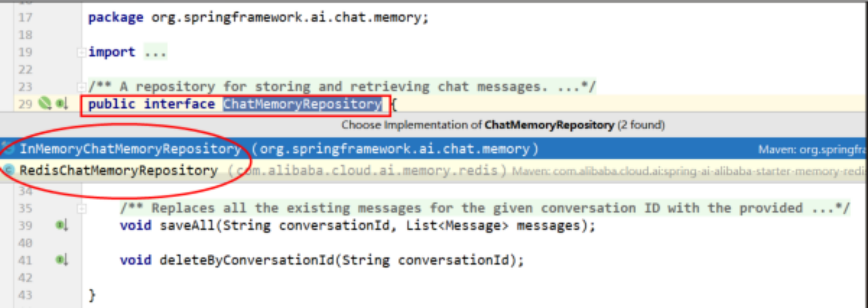Click implemented-method gutter icon on line 41

click(x=62, y=260)
